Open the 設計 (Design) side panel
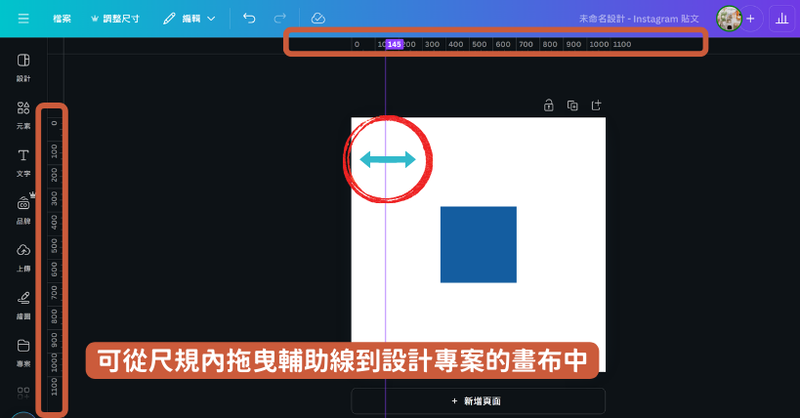Screen dimensions: 800x418 coord(23,66)
